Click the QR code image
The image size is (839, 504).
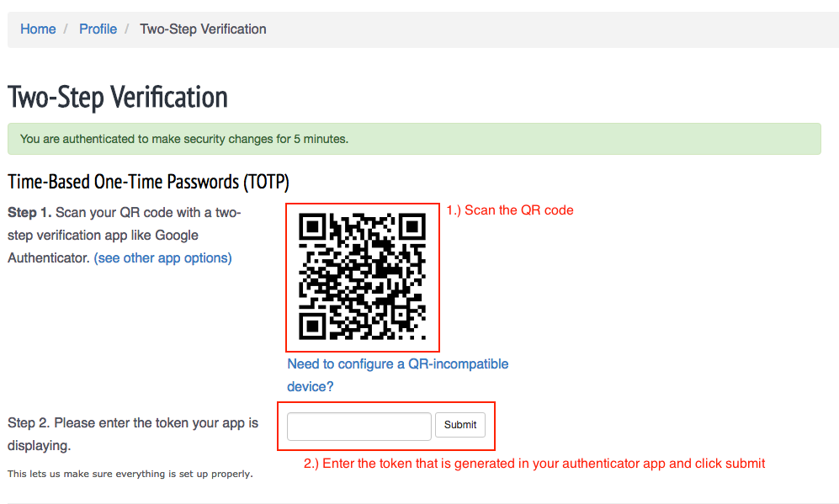click(362, 277)
